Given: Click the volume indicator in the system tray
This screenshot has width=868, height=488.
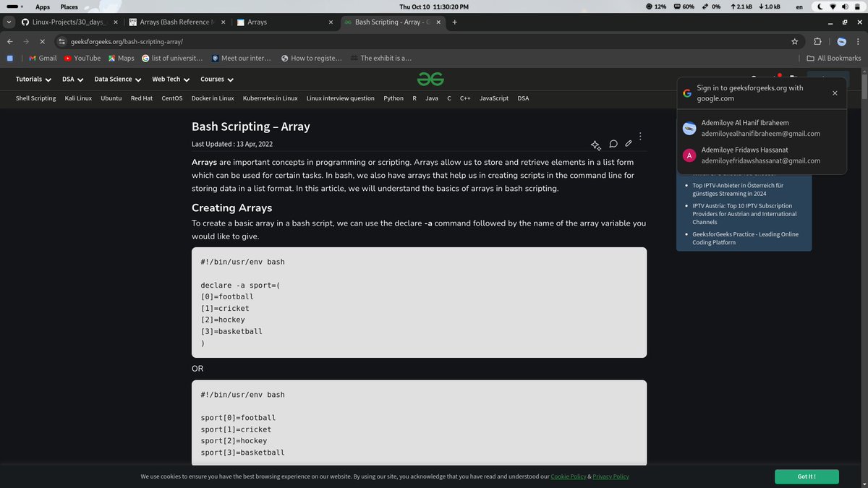Looking at the screenshot, I should pos(845,6).
